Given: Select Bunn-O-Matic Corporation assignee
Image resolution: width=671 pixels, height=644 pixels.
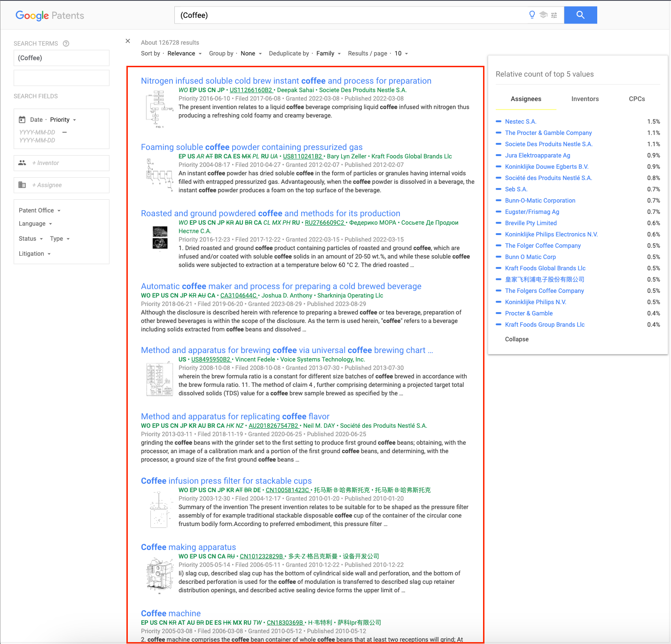Looking at the screenshot, I should [x=540, y=201].
